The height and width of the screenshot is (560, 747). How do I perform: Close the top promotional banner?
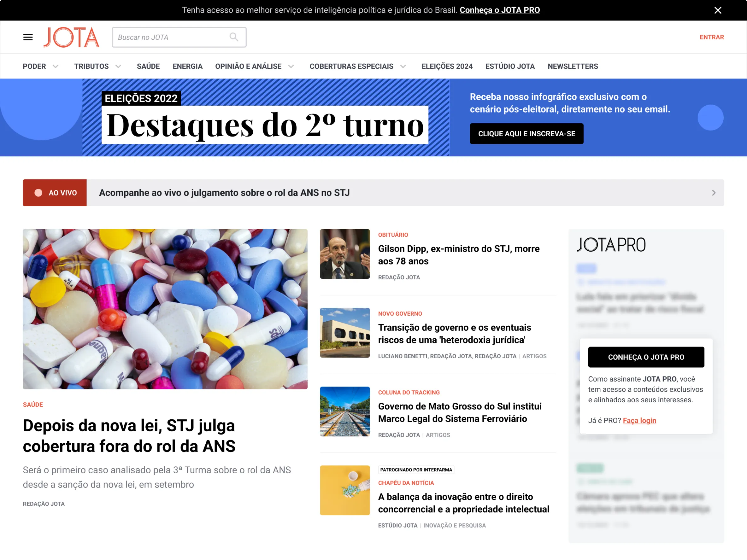tap(718, 10)
